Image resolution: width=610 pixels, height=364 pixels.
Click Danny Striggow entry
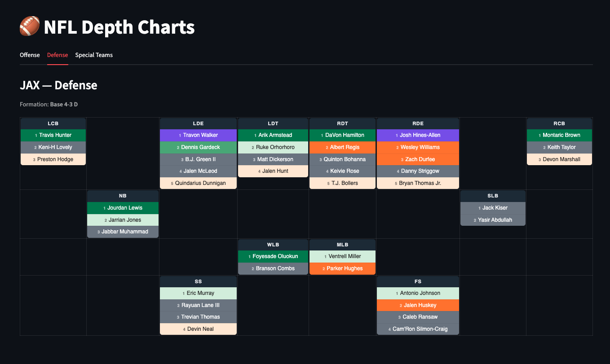tap(418, 171)
